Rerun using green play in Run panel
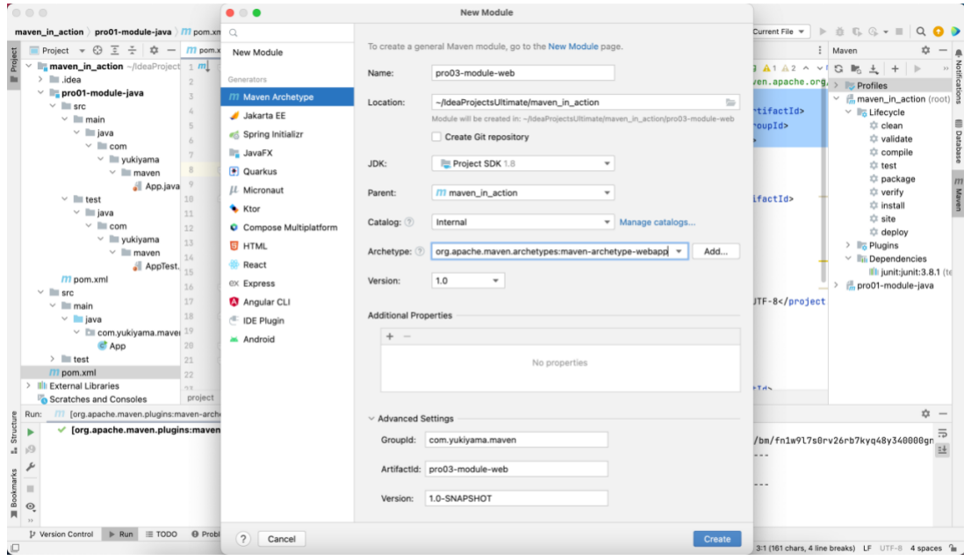Viewport: 971px width, 560px height. (x=31, y=433)
